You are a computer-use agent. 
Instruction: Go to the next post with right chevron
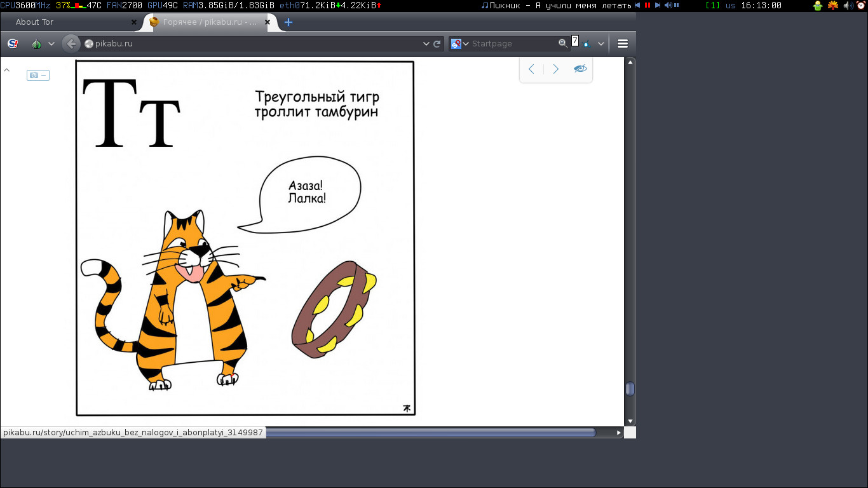point(556,69)
